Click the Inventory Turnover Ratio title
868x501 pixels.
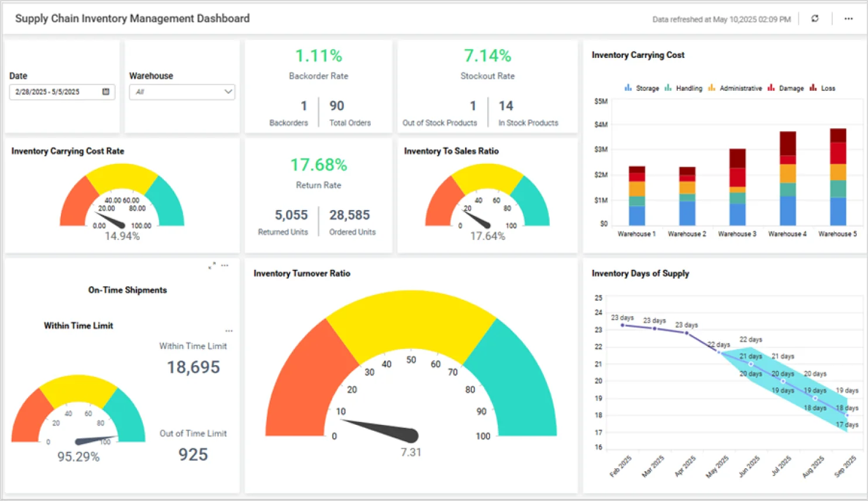(x=302, y=273)
